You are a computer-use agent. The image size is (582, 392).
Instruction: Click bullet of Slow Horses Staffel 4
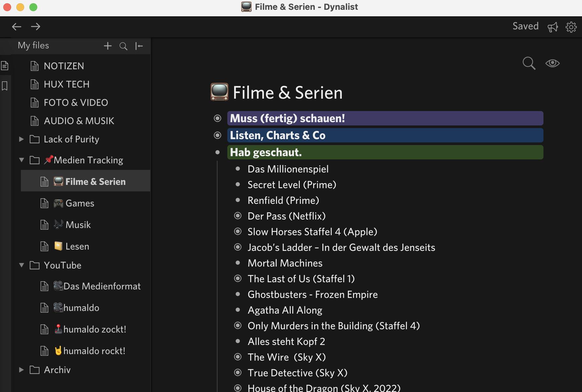[x=238, y=232]
